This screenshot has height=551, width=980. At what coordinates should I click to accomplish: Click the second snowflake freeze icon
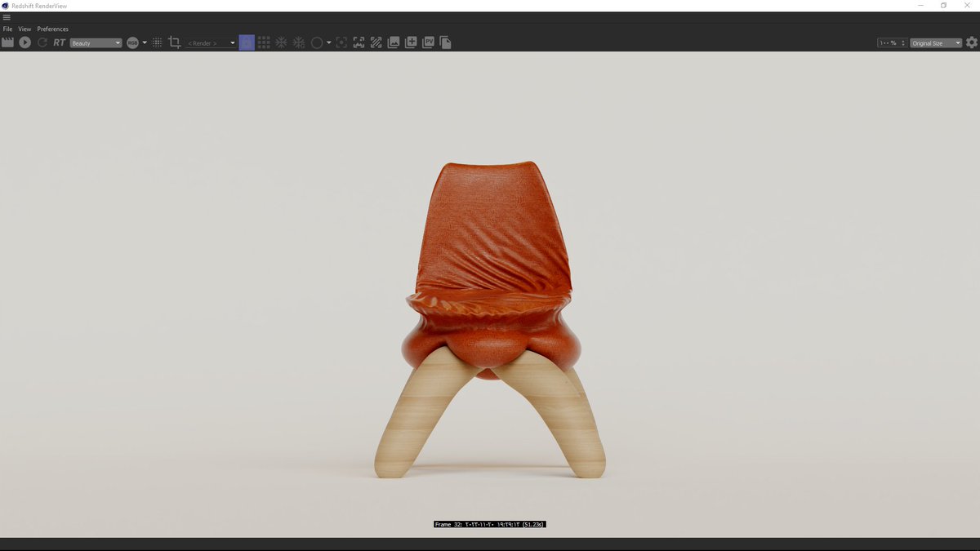(299, 42)
